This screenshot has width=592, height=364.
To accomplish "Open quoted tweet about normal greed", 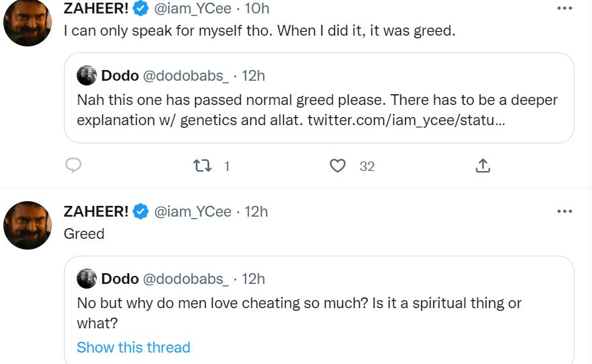I will pyautogui.click(x=316, y=110).
